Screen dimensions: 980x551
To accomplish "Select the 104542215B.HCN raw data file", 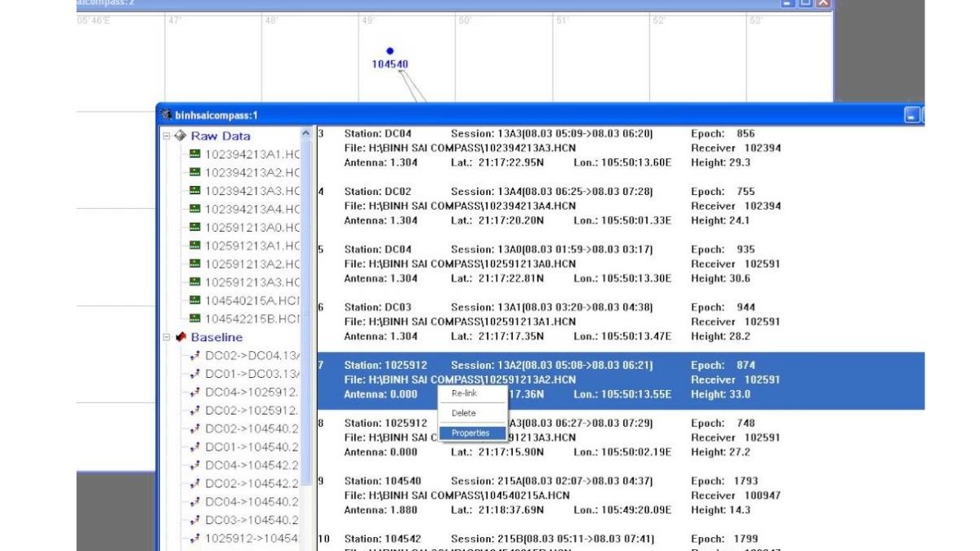I will 252,319.
